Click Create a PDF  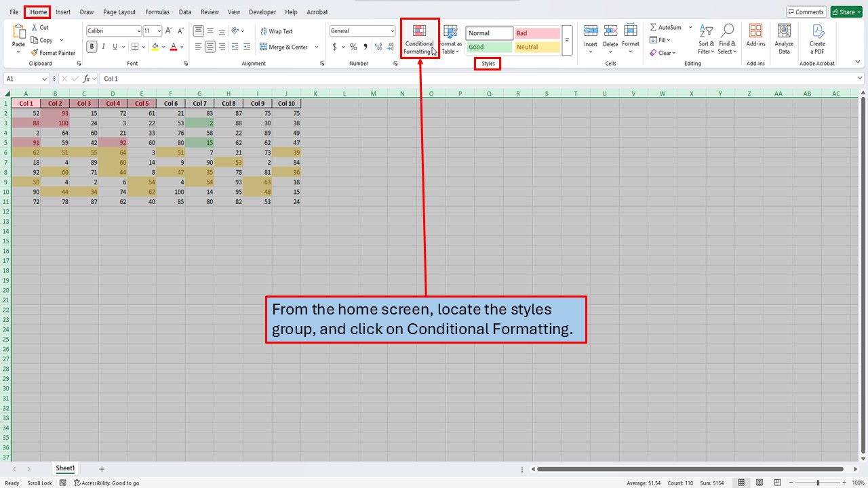pos(817,39)
